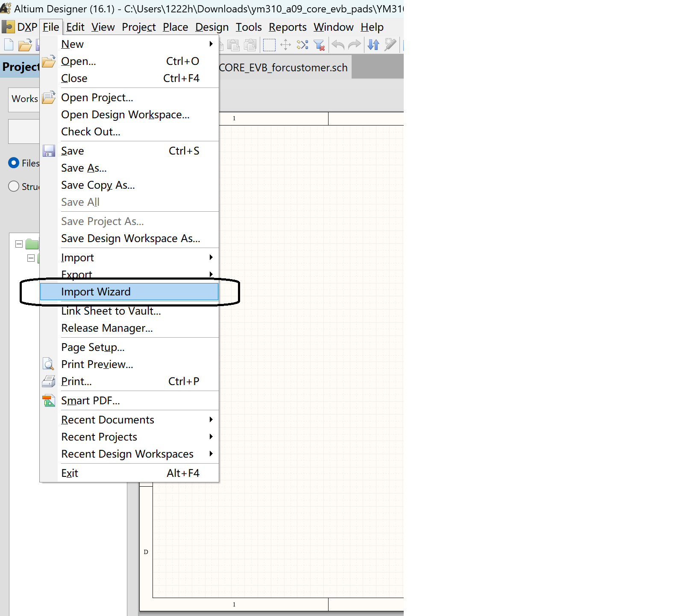Click the new document toolbar icon

tap(9, 45)
